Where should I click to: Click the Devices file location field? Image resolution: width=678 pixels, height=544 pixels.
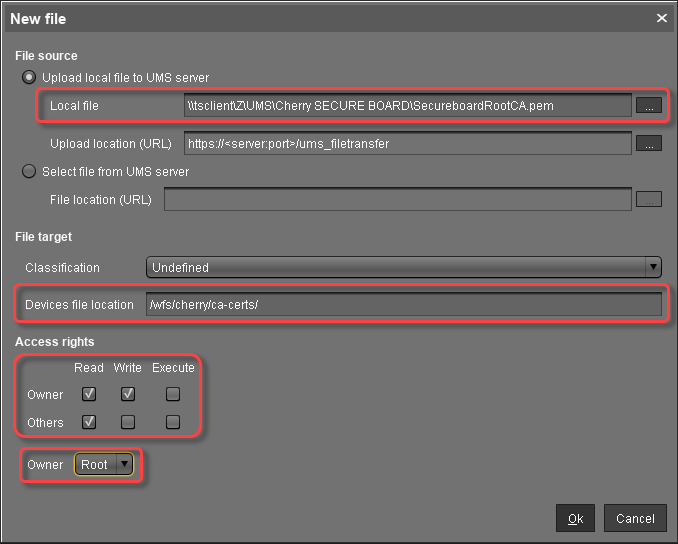click(x=403, y=305)
